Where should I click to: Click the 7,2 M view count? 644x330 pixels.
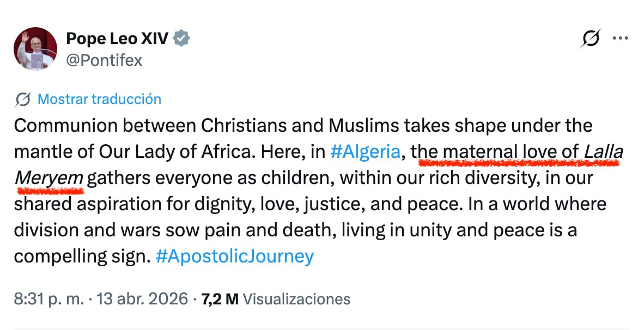click(220, 299)
